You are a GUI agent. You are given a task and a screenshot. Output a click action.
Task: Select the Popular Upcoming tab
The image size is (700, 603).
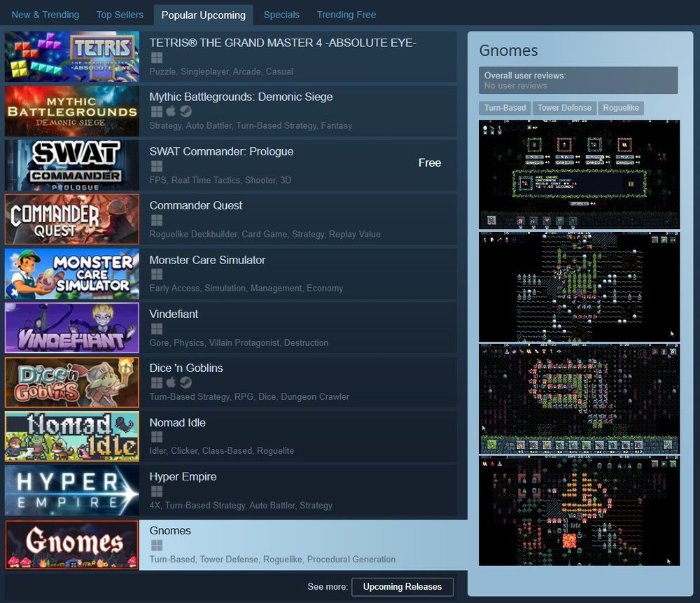click(x=204, y=15)
